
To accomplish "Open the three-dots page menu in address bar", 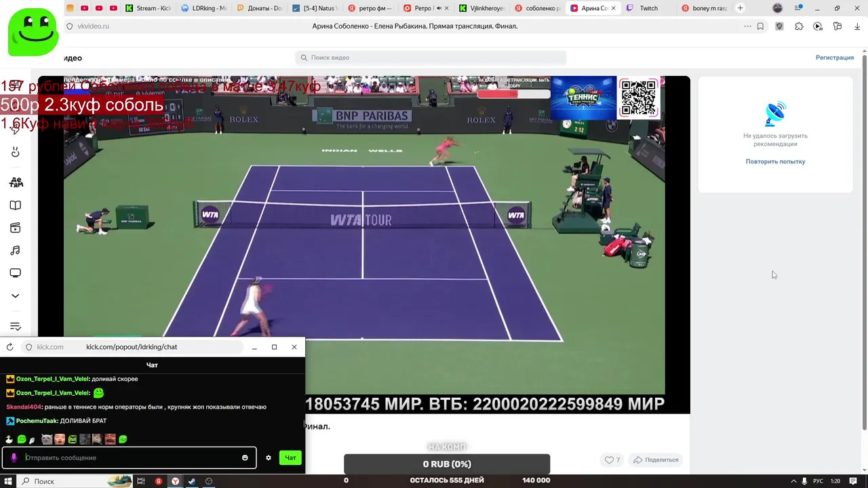I will click(x=748, y=26).
